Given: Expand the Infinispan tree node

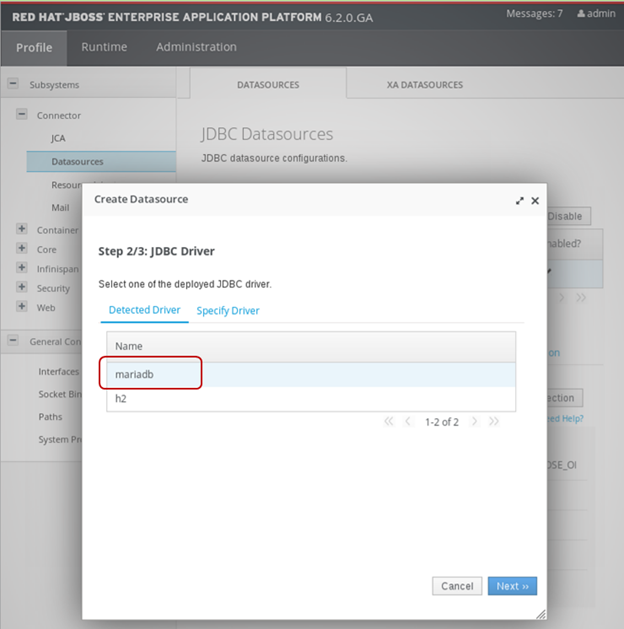Looking at the screenshot, I should (x=22, y=268).
